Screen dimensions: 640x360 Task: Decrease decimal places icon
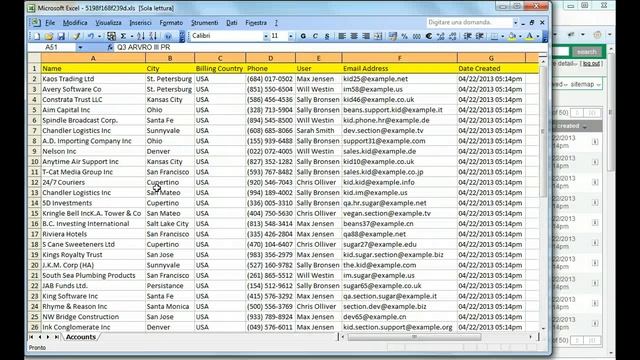[453, 36]
